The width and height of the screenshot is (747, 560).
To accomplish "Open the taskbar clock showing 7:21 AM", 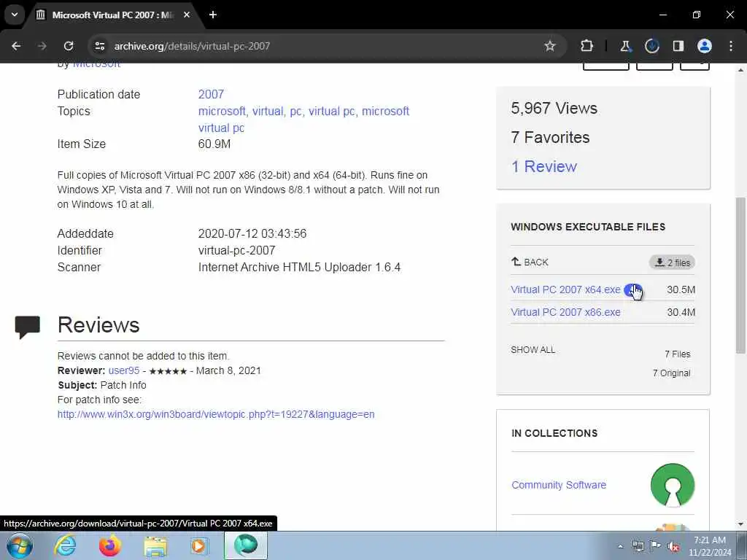I will [709, 546].
